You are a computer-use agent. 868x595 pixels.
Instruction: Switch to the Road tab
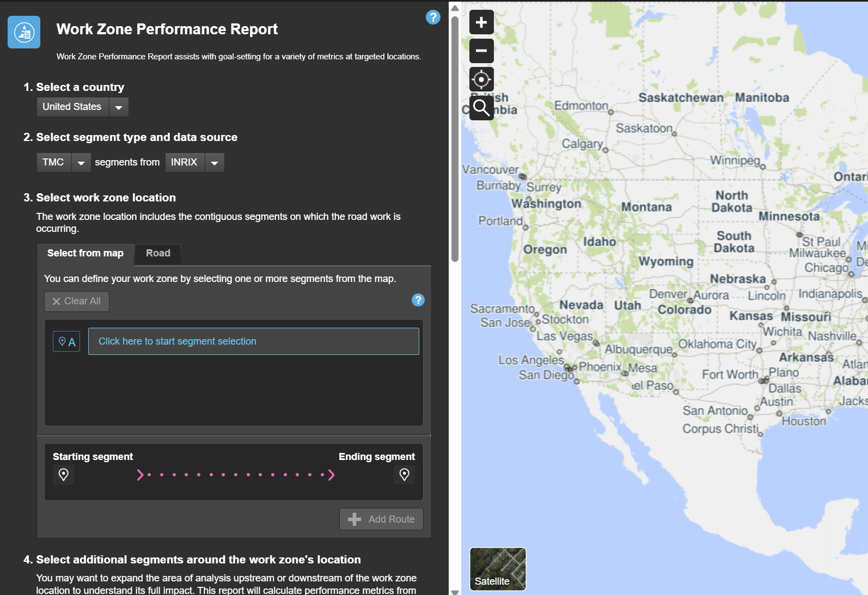coord(158,253)
